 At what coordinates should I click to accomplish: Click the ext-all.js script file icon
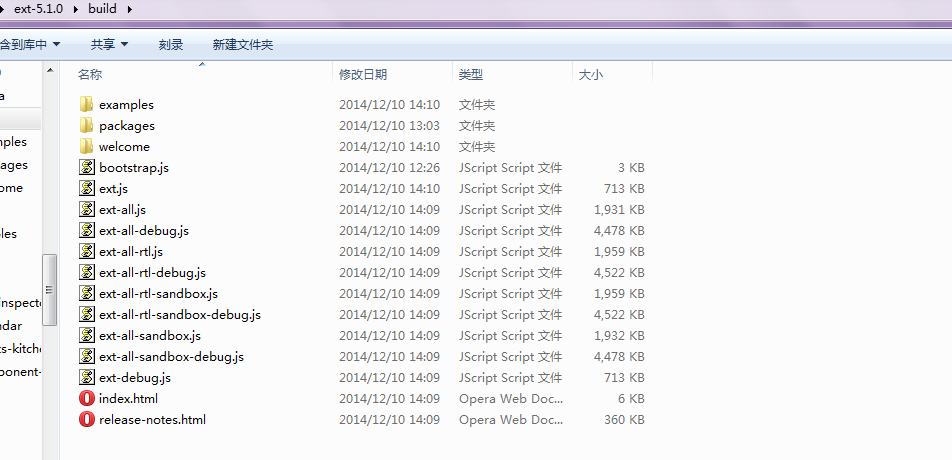[x=87, y=209]
